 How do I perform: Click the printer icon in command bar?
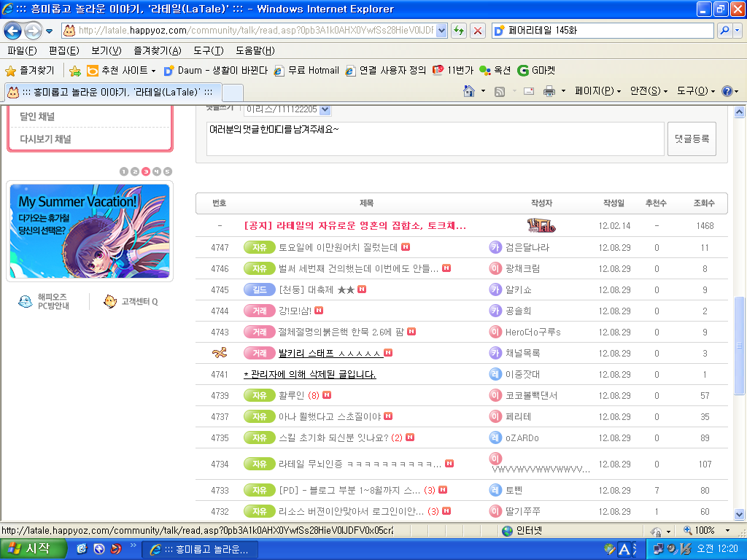[x=549, y=91]
